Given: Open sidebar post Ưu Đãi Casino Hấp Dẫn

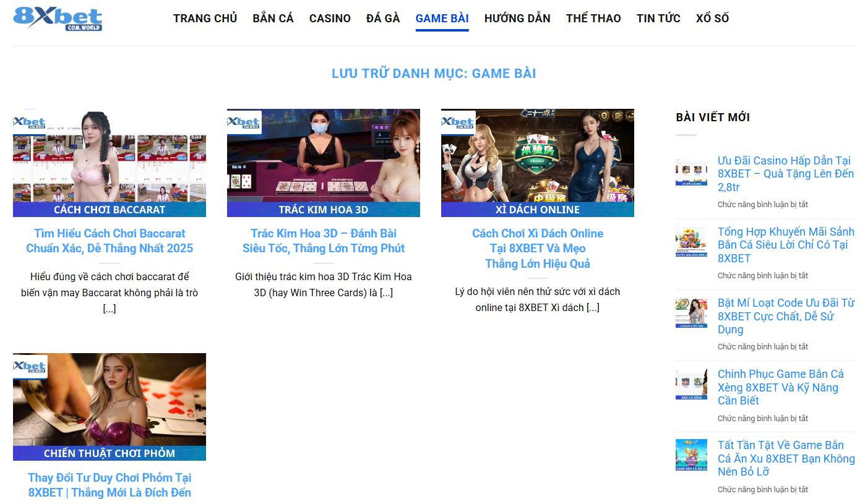Looking at the screenshot, I should click(x=785, y=174).
